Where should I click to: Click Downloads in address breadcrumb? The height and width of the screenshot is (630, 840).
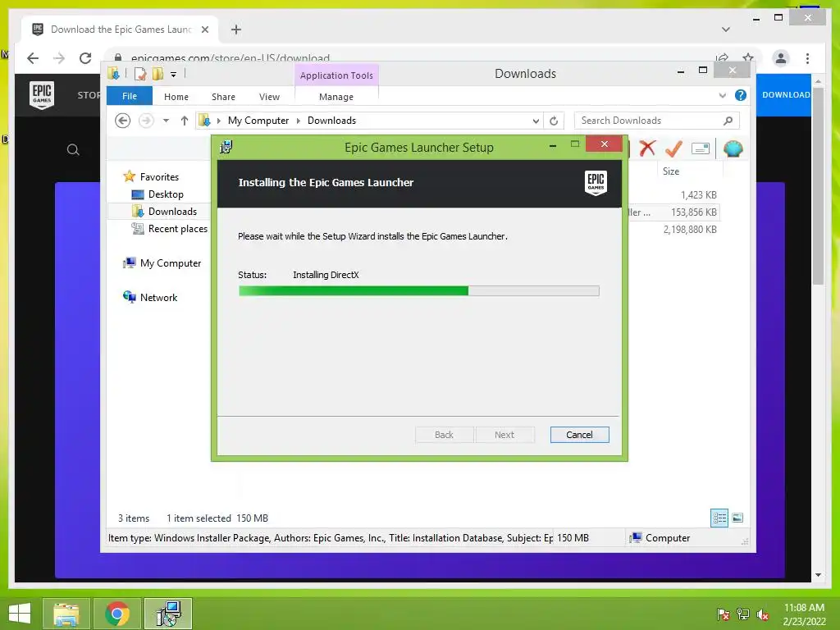[x=331, y=121]
